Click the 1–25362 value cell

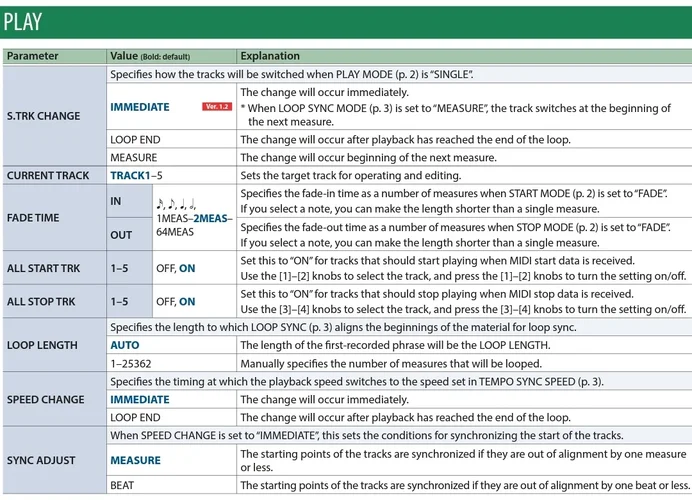pyautogui.click(x=171, y=363)
